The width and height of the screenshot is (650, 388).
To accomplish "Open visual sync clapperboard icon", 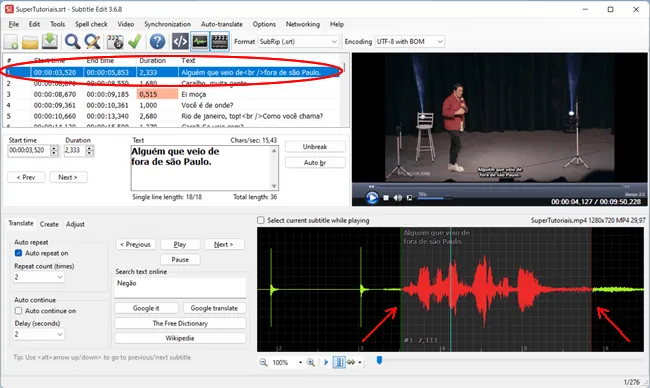I will tap(115, 41).
